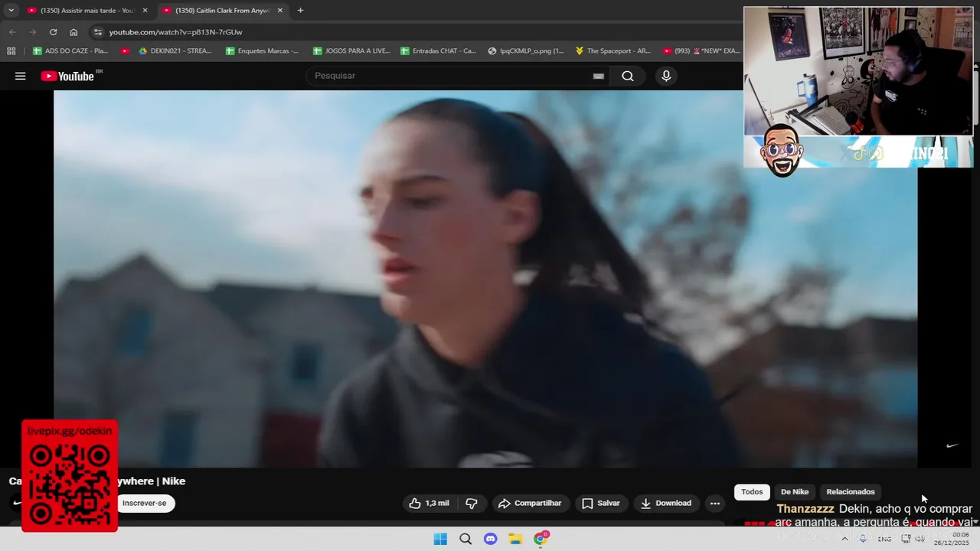980x551 pixels.
Task: Open the browser home page
Action: click(73, 32)
